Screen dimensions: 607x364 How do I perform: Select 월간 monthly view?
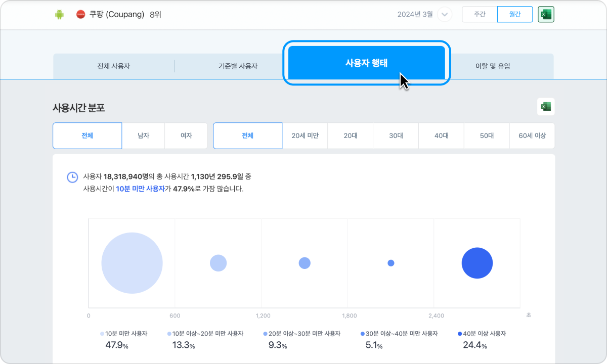tap(514, 15)
